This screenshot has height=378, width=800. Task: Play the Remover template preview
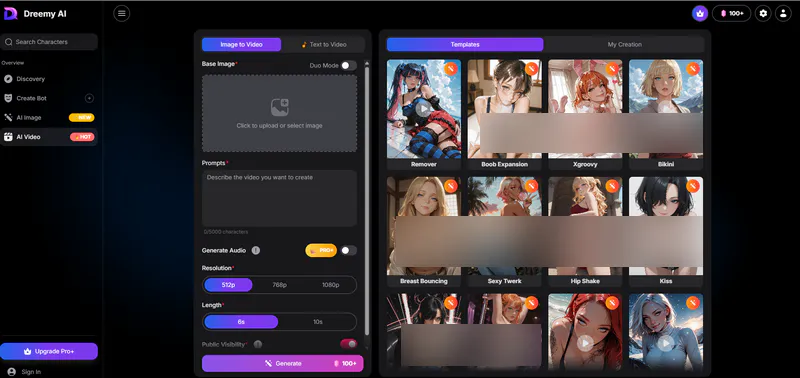423,109
